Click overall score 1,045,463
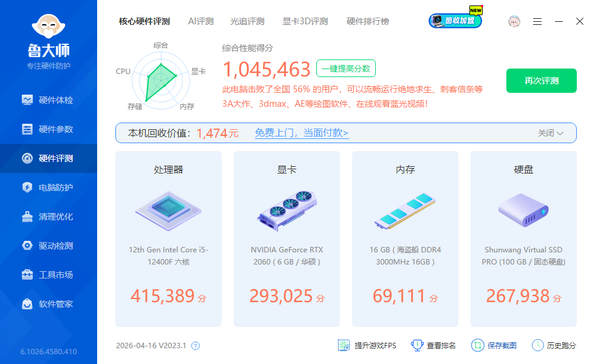Viewport: 595px width, 364px height. [x=267, y=69]
